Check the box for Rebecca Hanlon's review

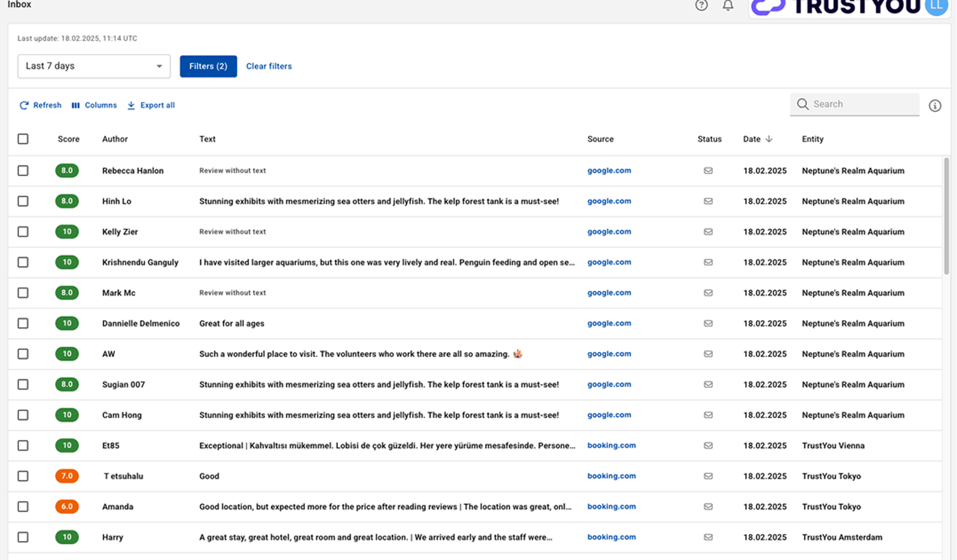point(23,170)
